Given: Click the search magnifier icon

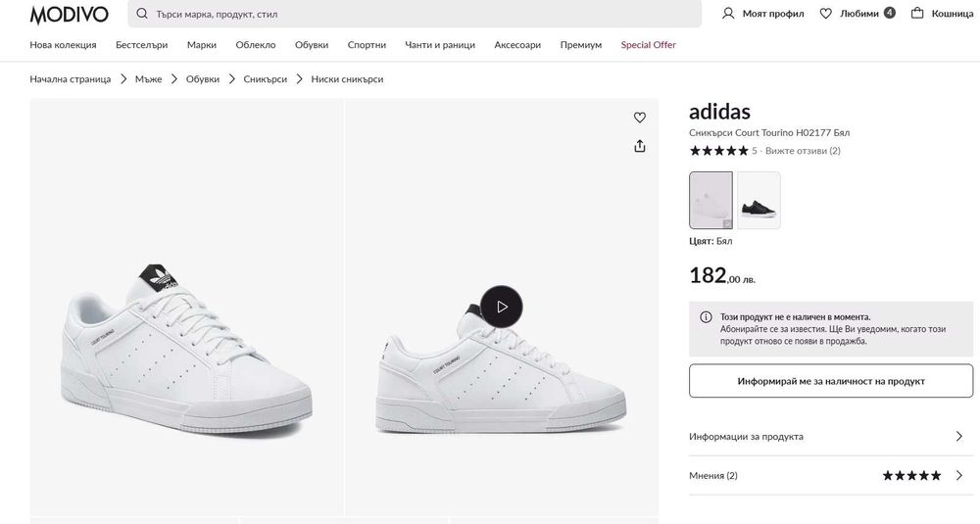Looking at the screenshot, I should [143, 14].
